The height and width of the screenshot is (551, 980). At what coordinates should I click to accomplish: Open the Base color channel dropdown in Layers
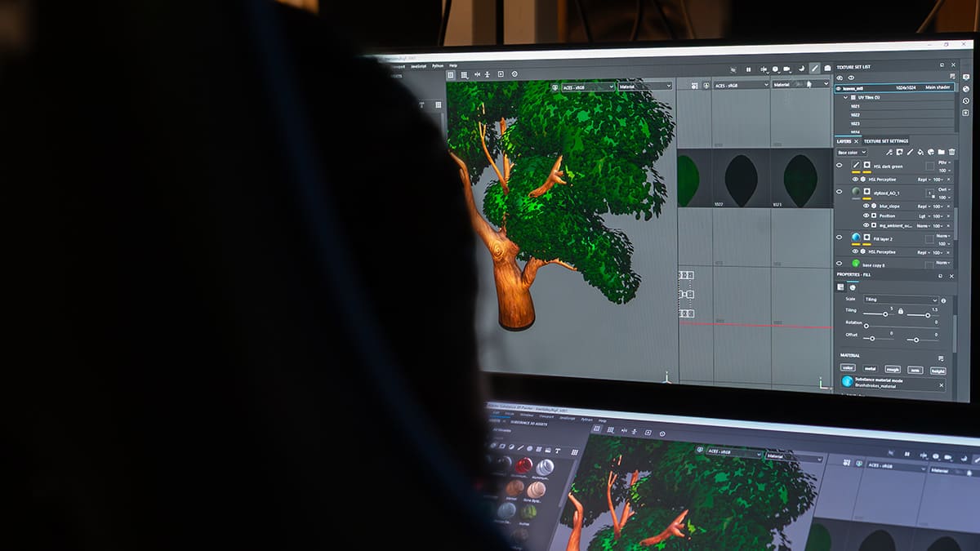[852, 153]
